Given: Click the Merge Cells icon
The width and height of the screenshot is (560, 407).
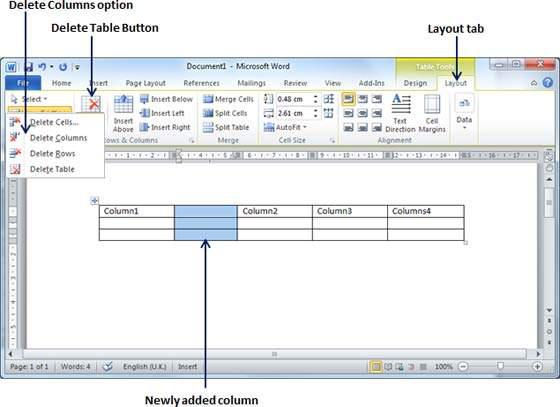Looking at the screenshot, I should (x=208, y=99).
